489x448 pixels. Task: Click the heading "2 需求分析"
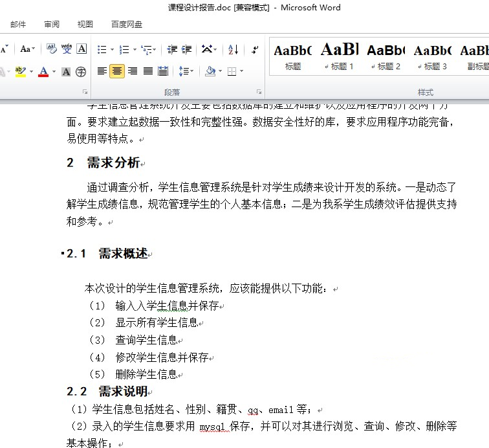(103, 162)
